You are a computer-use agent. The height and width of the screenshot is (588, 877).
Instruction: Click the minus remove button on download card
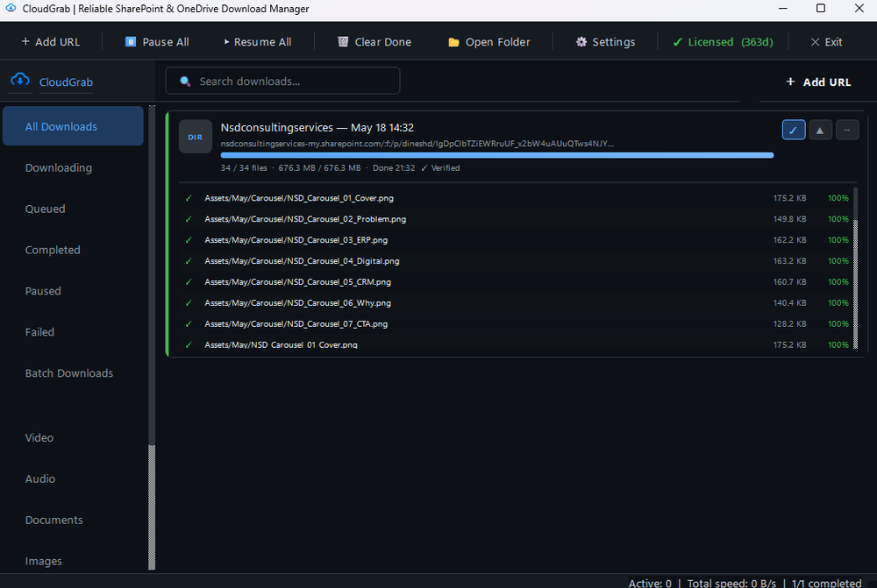tap(847, 131)
